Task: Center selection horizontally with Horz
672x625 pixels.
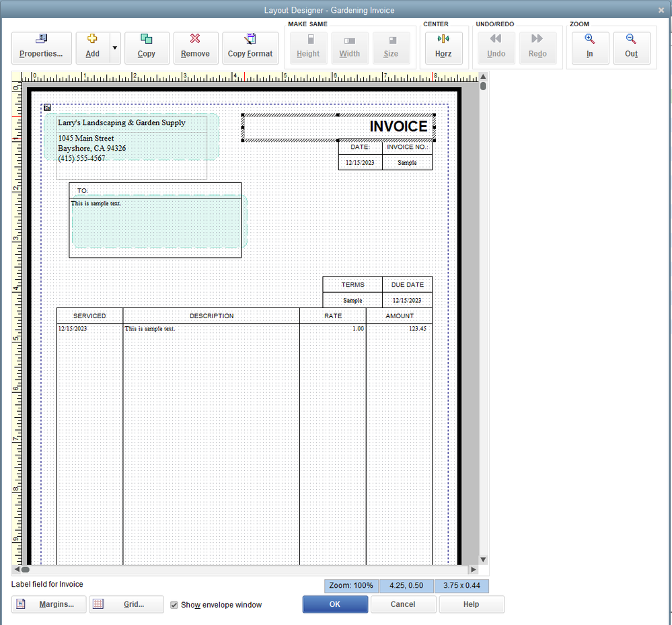Action: 443,48
